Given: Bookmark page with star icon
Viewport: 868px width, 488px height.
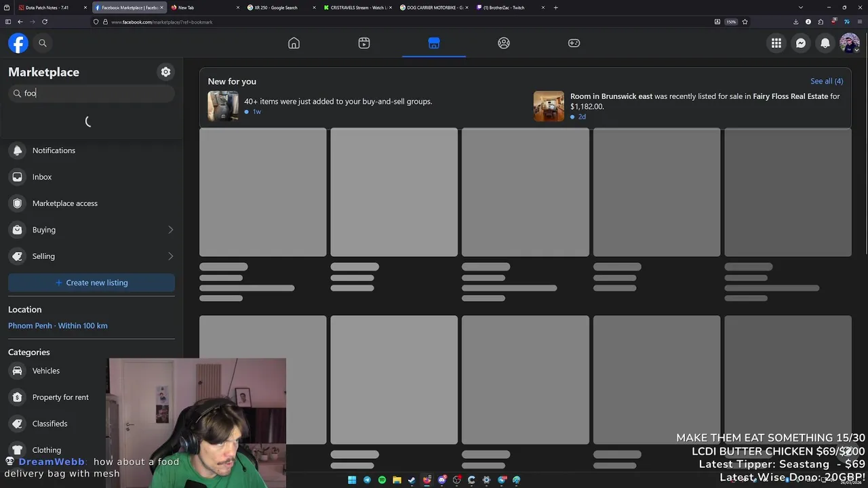Looking at the screenshot, I should pos(745,22).
